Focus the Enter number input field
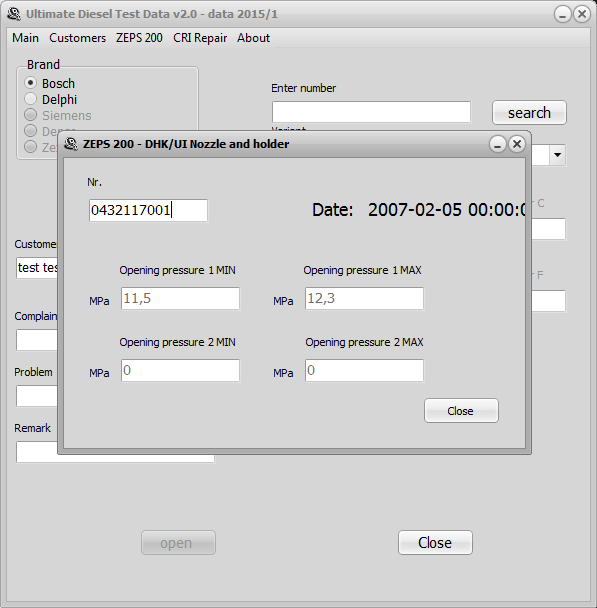Viewport: 597px width, 608px height. point(371,112)
